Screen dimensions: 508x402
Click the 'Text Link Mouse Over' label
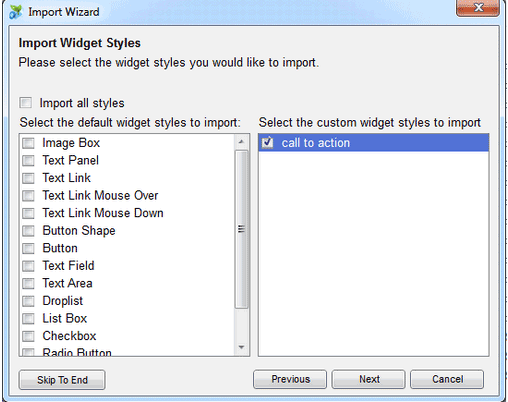pos(100,196)
